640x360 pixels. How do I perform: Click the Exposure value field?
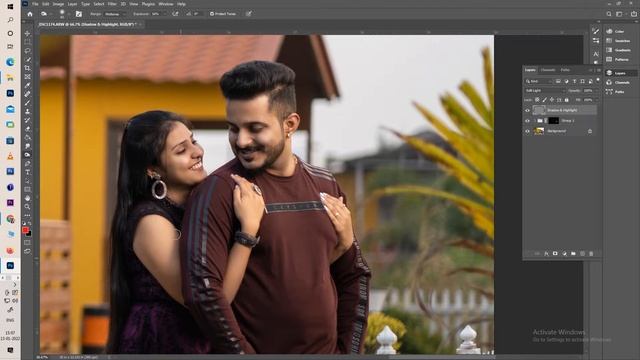(x=156, y=14)
